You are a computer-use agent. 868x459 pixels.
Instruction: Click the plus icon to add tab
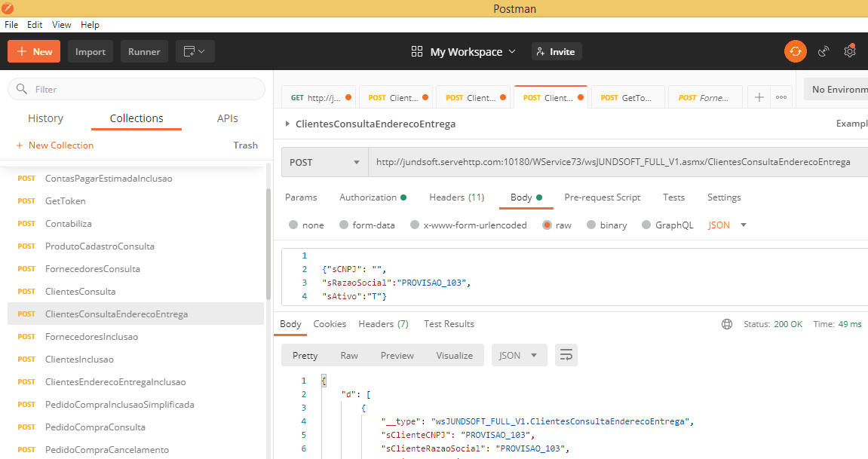pyautogui.click(x=759, y=97)
